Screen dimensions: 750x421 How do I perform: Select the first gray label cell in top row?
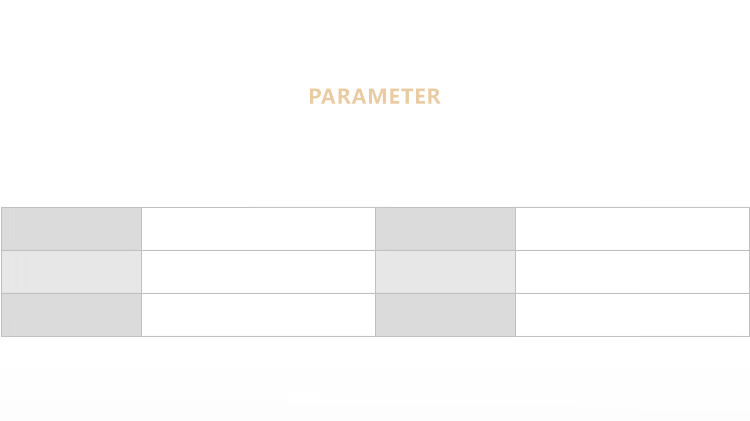tap(71, 229)
